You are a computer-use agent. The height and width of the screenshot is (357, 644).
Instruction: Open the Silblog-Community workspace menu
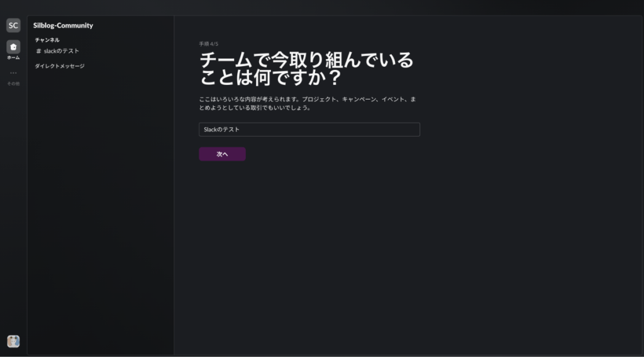(63, 26)
